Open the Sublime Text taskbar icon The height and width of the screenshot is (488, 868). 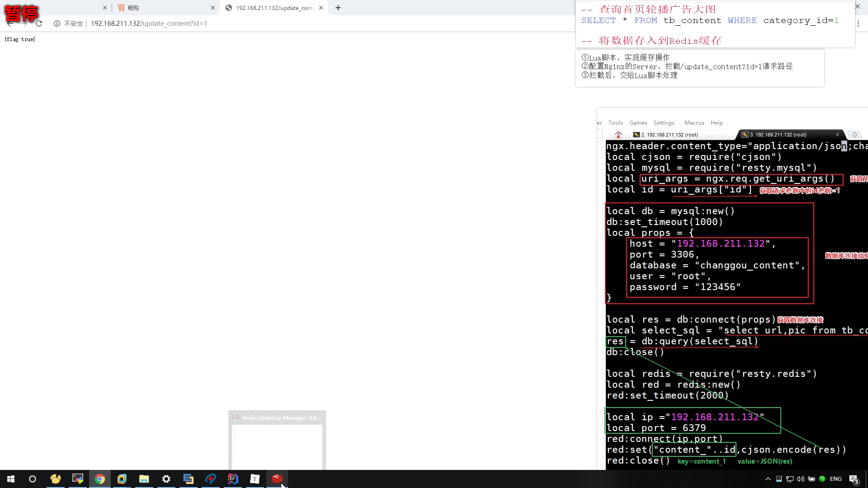pyautogui.click(x=189, y=479)
